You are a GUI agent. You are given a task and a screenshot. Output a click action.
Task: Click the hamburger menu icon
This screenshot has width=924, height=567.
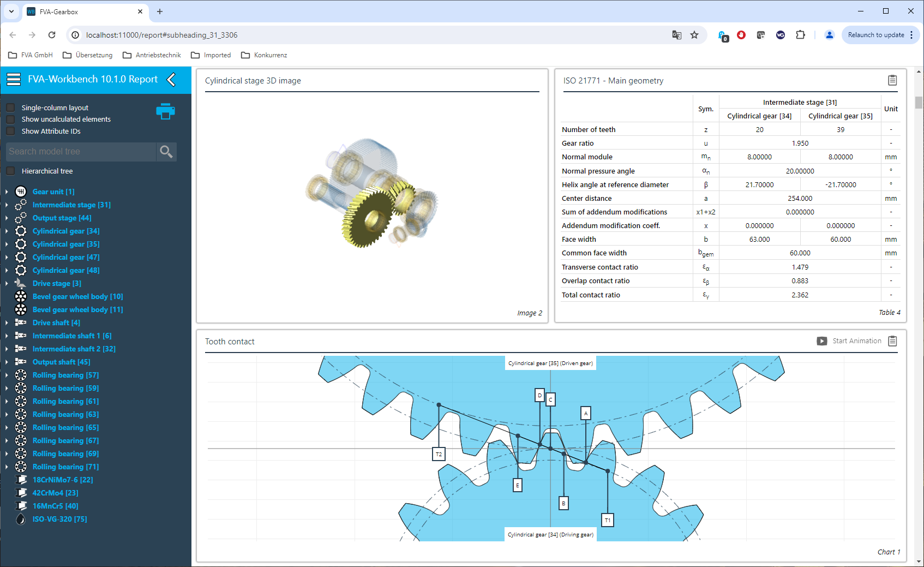tap(14, 80)
